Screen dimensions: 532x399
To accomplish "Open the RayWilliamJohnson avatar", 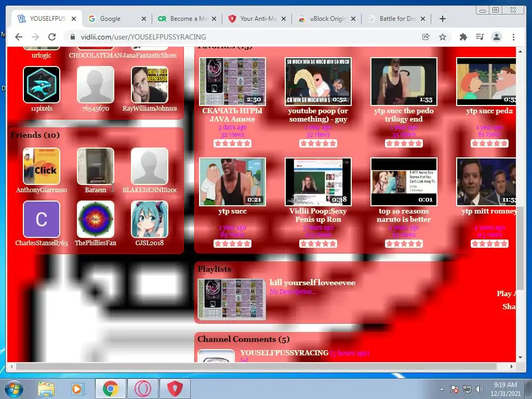I will pos(150,85).
